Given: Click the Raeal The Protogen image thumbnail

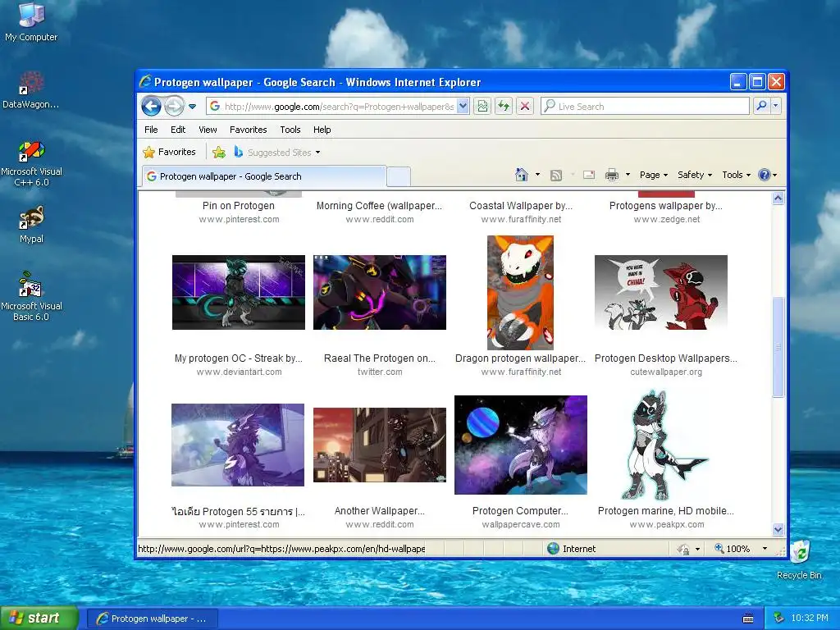Looking at the screenshot, I should [380, 293].
